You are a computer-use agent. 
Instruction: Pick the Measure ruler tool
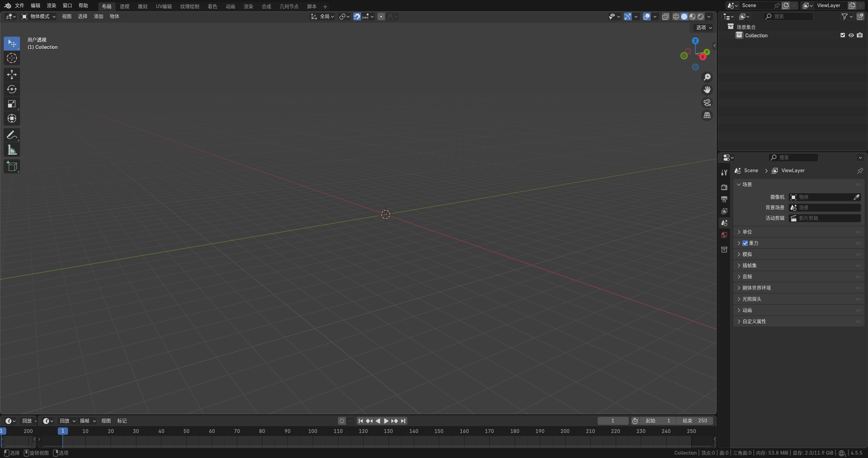point(12,150)
